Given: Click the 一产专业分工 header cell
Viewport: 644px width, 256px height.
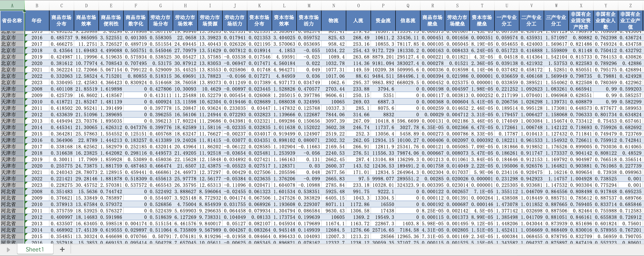Looking at the screenshot, I should [x=507, y=21].
